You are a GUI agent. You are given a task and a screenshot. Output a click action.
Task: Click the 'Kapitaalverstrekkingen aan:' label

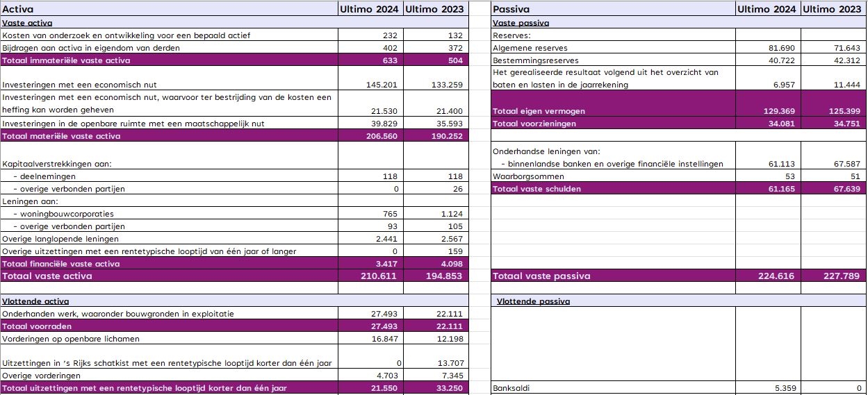pos(57,164)
